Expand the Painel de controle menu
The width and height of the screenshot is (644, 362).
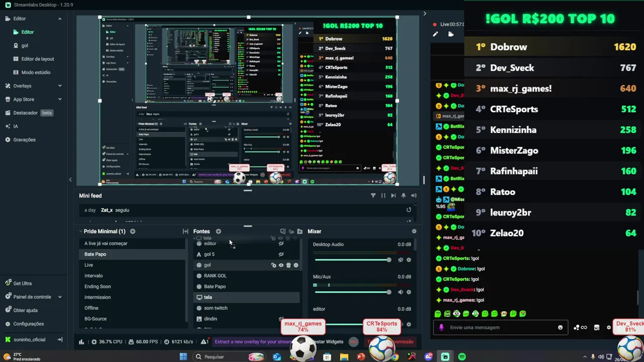point(60,297)
